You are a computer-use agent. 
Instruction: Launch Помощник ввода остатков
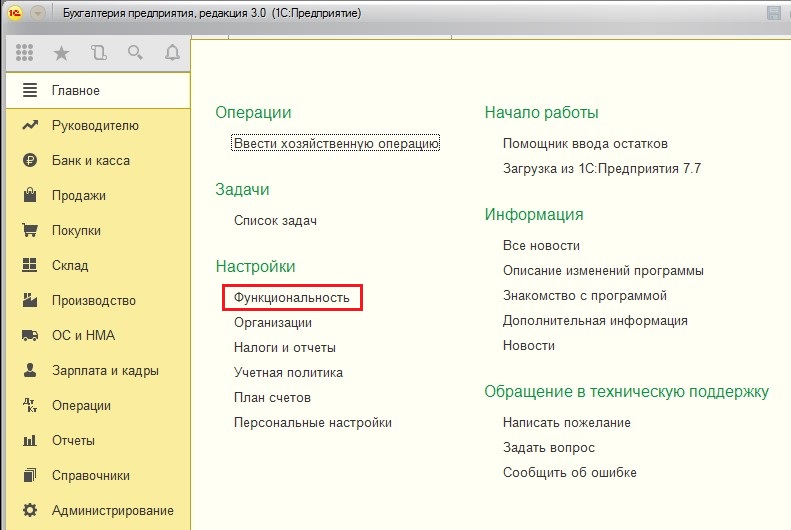coord(585,144)
